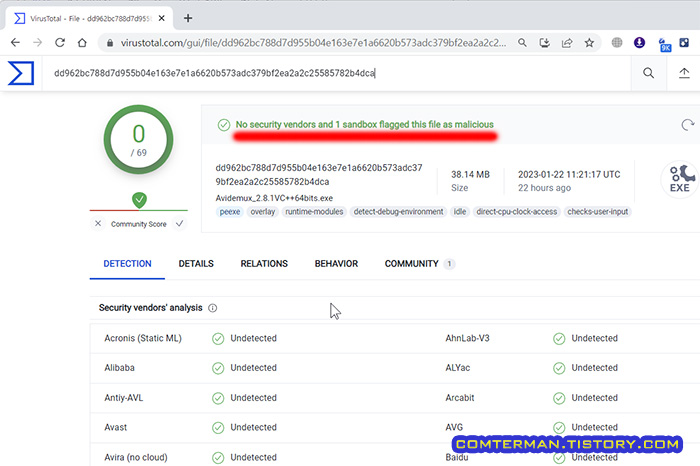Click the zoom magnifier icon in address bar
The image size is (700, 466).
point(522,43)
